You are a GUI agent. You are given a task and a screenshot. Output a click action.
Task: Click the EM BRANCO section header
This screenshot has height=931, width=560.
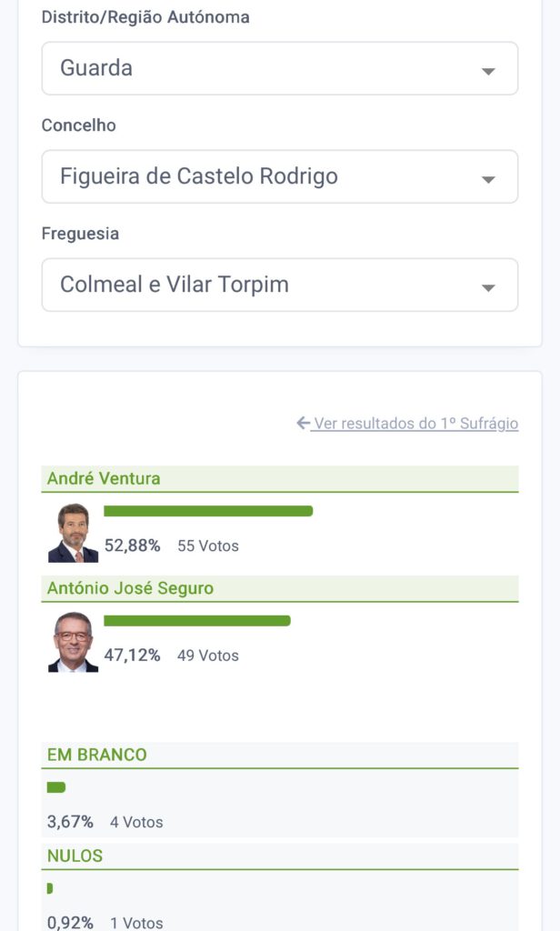point(96,755)
